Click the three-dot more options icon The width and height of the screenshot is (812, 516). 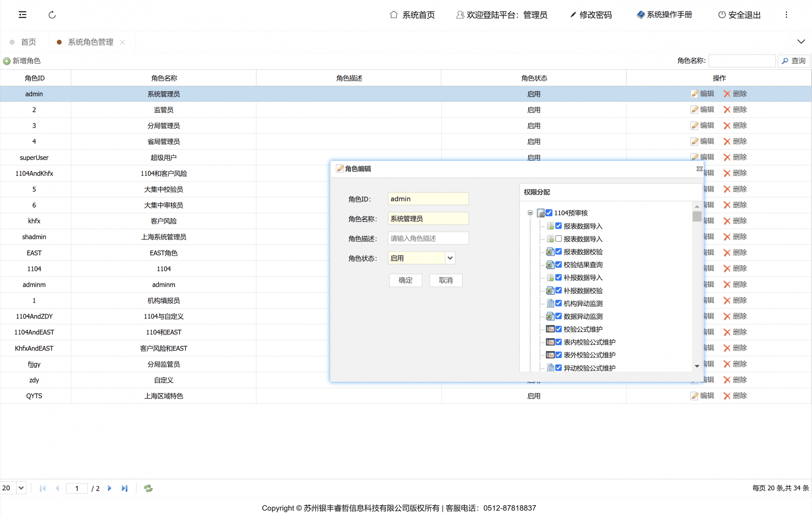(786, 15)
